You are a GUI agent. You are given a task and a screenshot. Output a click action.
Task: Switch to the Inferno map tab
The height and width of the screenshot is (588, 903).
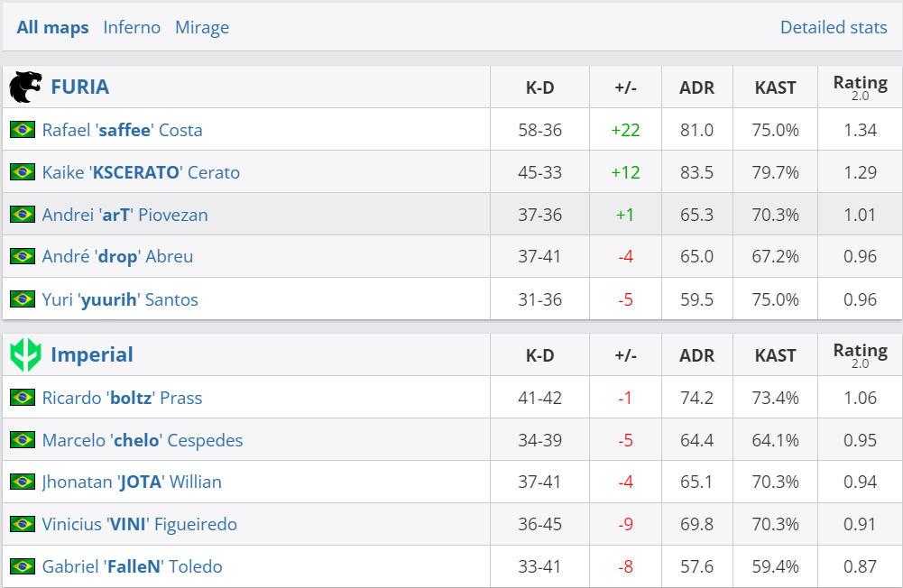point(132,27)
